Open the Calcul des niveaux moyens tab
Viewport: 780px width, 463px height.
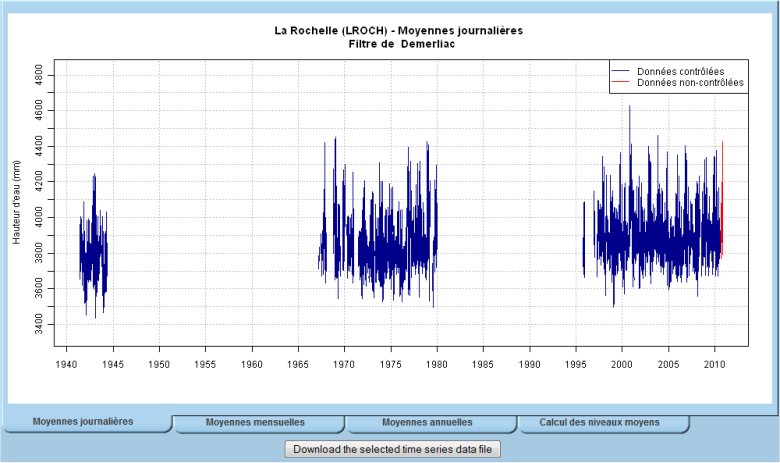pyautogui.click(x=599, y=422)
